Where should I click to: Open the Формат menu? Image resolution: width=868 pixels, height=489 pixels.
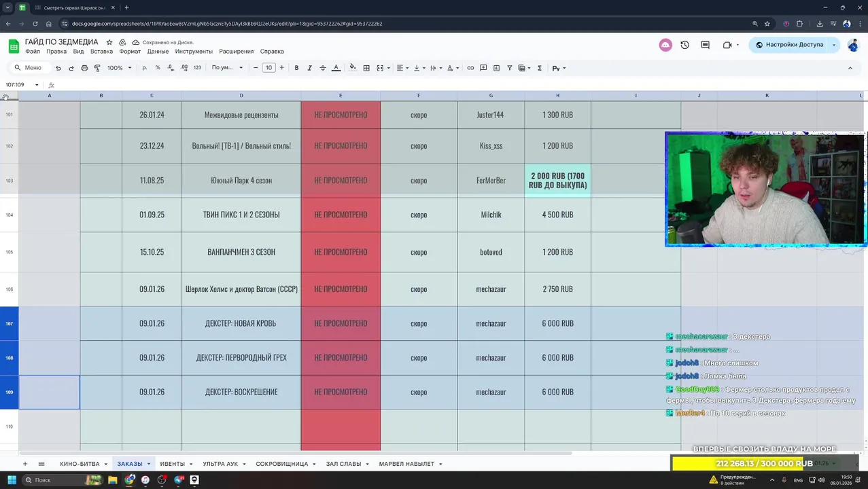click(130, 52)
